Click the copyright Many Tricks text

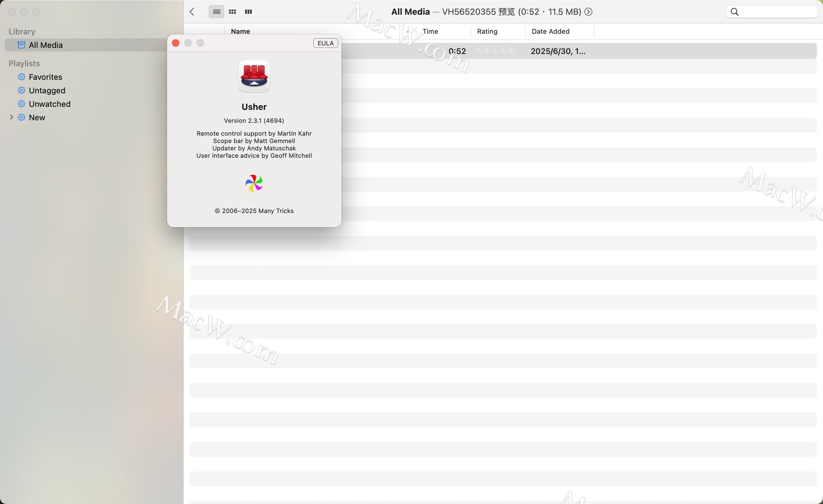(254, 211)
